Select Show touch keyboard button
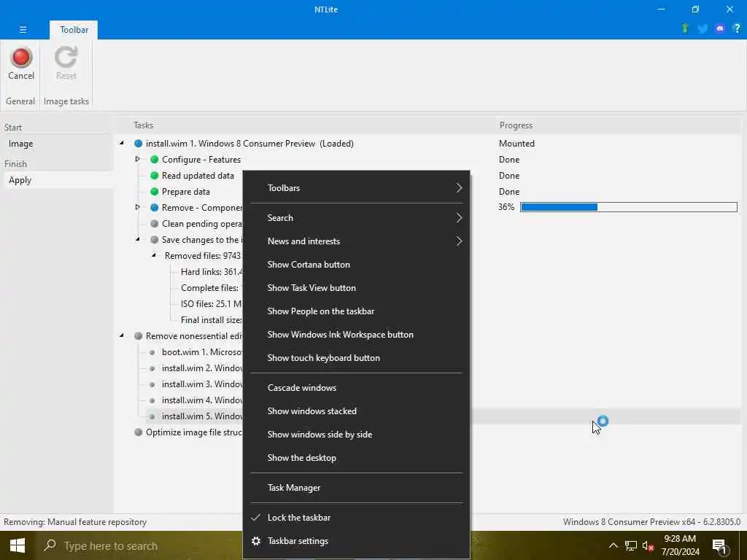The width and height of the screenshot is (747, 560). pyautogui.click(x=356, y=358)
